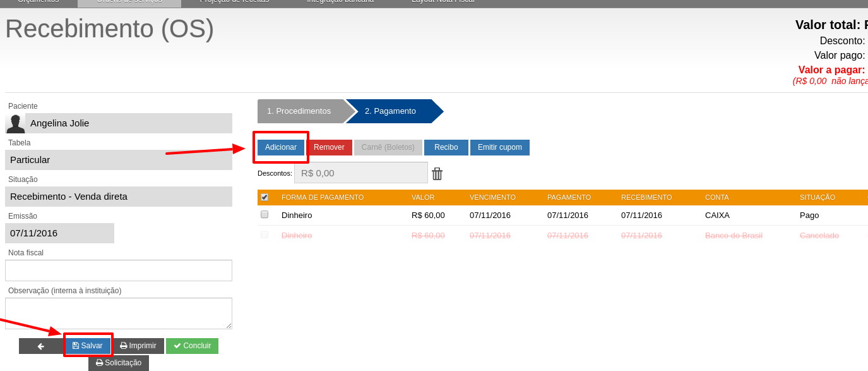Viewport: 868px width, 371px height.
Task: Open the Recibo button
Action: click(x=446, y=147)
